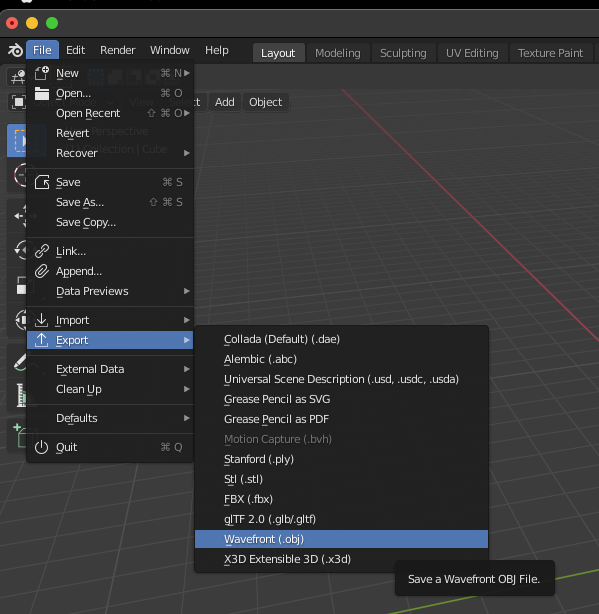Export as glTF 2.0 (.glb/.gltf)
Screen dimensions: 599x614
pos(341,519)
